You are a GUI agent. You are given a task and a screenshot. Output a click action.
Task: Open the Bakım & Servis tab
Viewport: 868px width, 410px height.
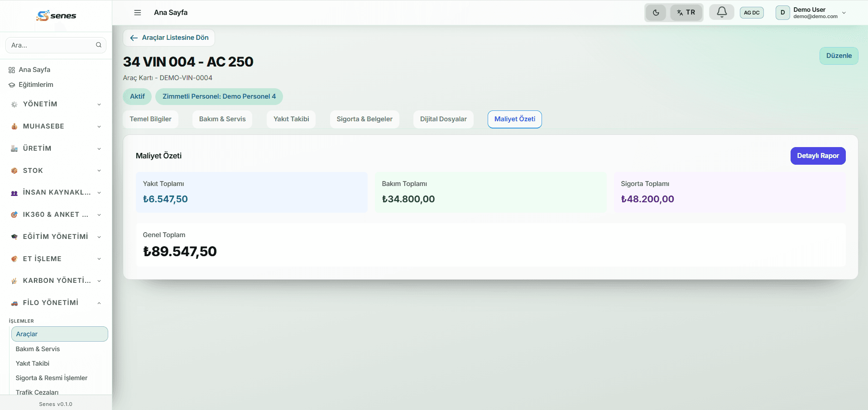coord(222,119)
